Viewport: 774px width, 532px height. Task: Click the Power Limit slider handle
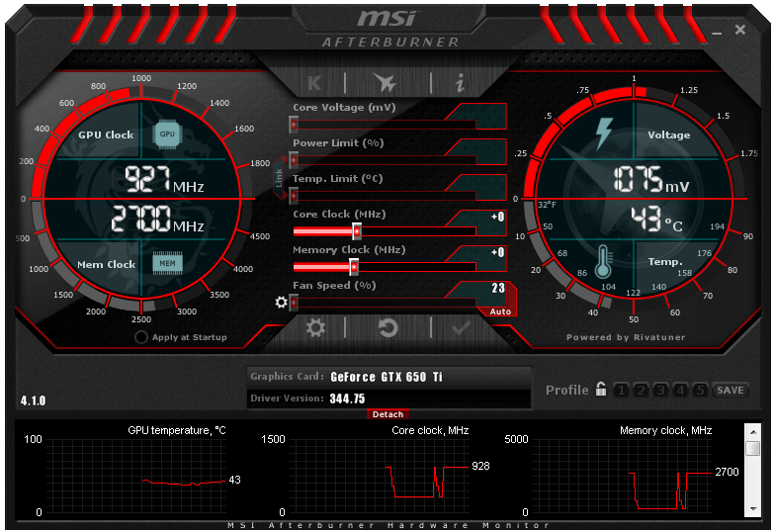294,160
